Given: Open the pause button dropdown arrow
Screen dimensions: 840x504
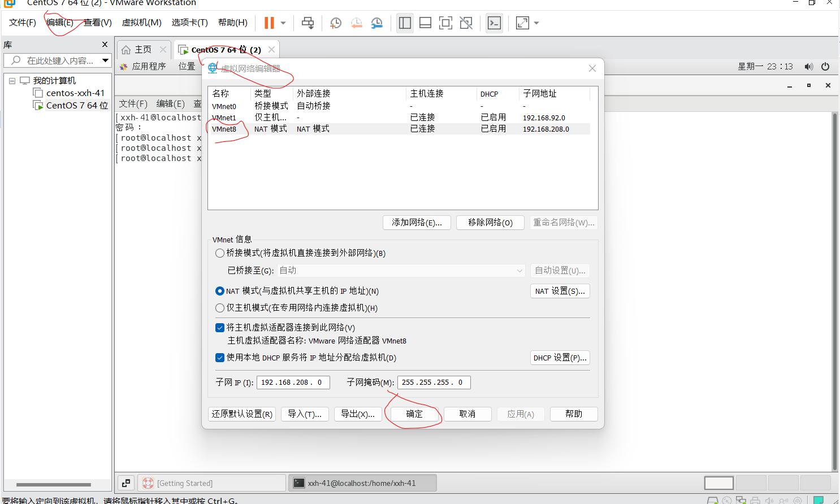Looking at the screenshot, I should point(283,23).
